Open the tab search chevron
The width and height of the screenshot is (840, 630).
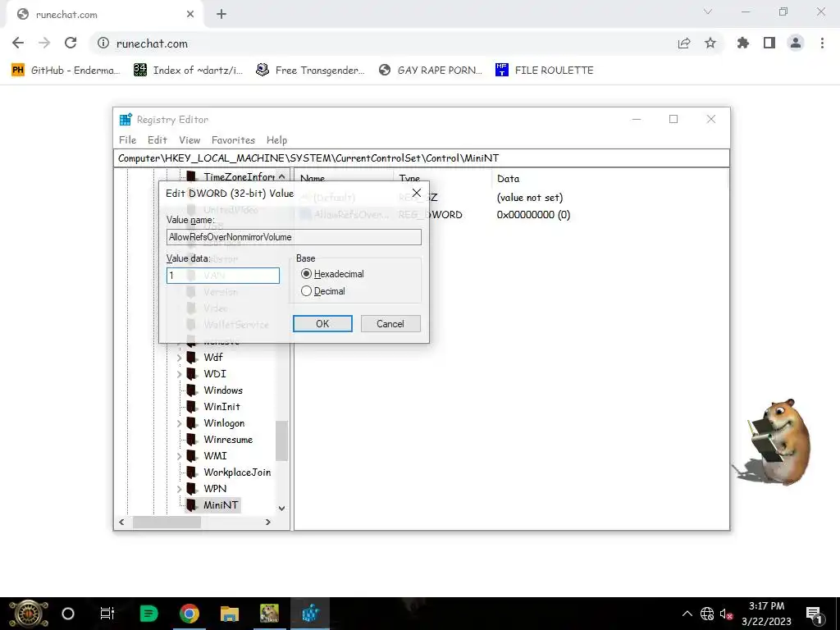pos(708,11)
